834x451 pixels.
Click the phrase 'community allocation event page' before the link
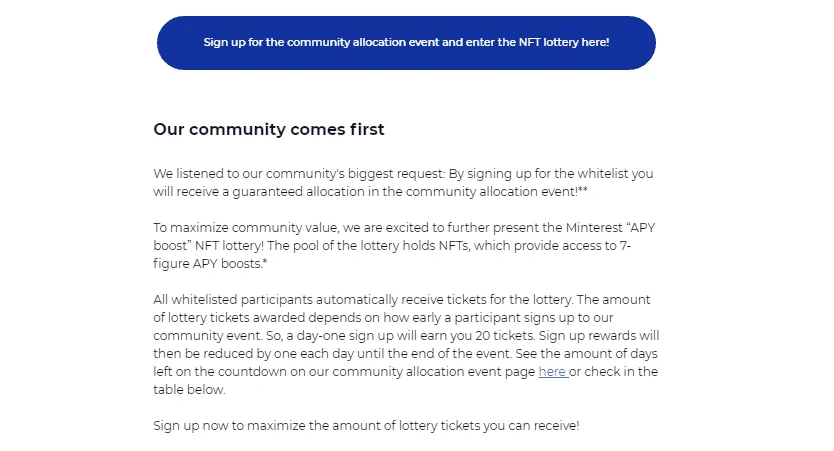click(433, 372)
